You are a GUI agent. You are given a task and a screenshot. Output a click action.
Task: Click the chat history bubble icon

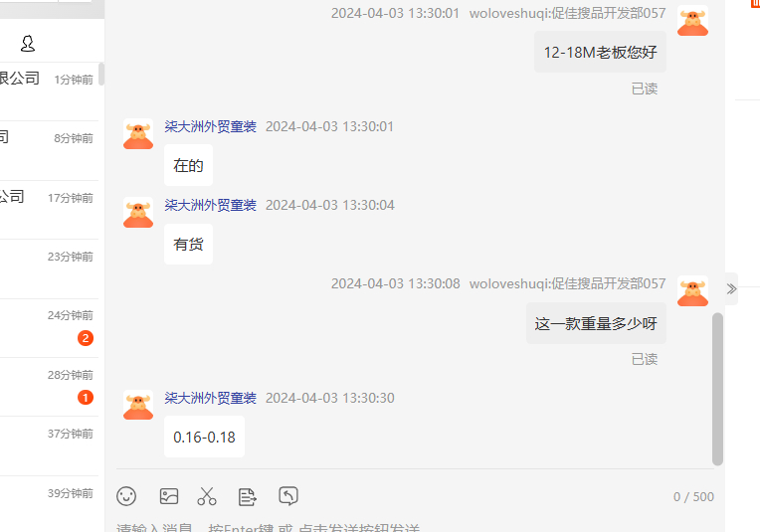[x=288, y=495]
